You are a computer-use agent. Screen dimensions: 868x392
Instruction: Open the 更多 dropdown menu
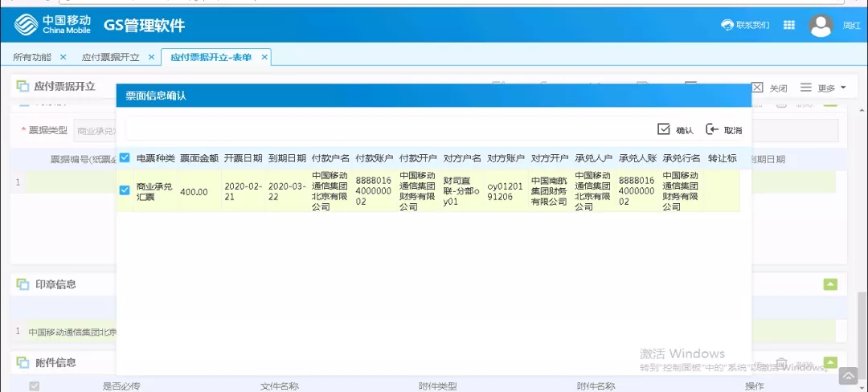pyautogui.click(x=823, y=88)
